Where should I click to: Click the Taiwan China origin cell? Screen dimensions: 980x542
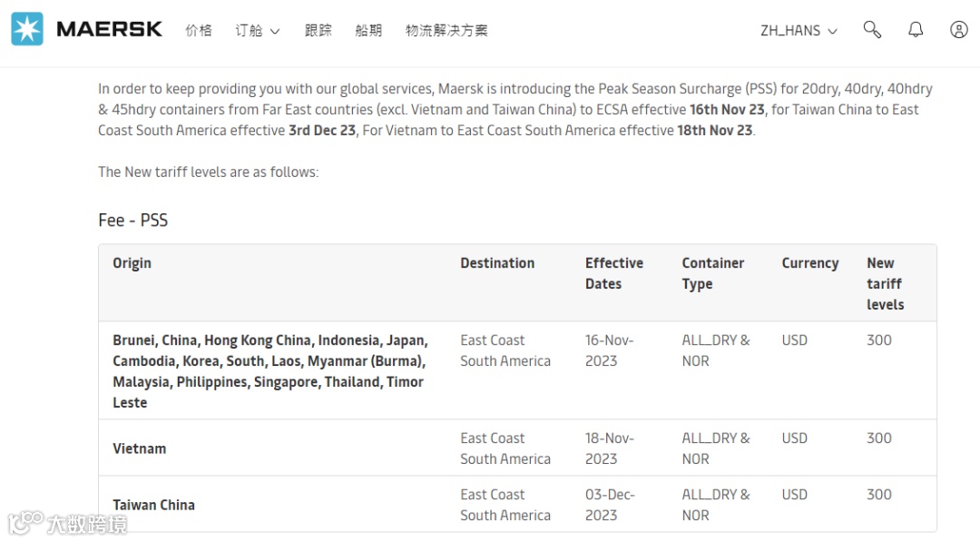point(153,505)
